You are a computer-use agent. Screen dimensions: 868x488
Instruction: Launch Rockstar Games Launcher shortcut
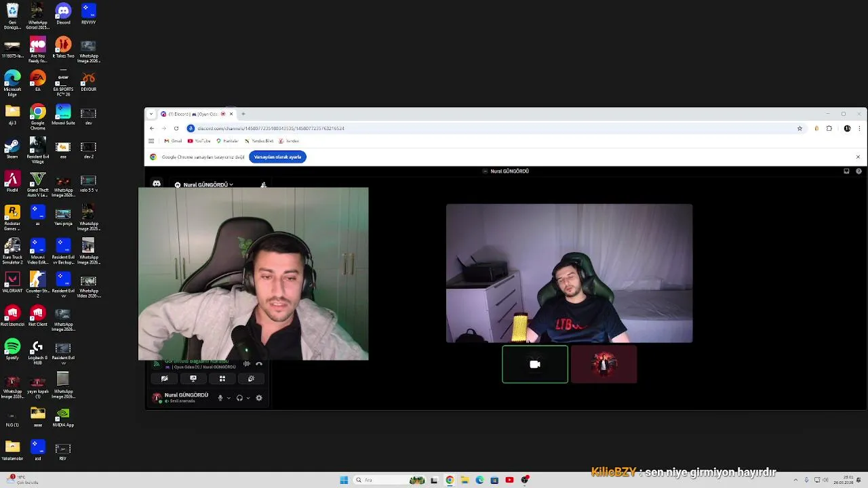(x=12, y=218)
